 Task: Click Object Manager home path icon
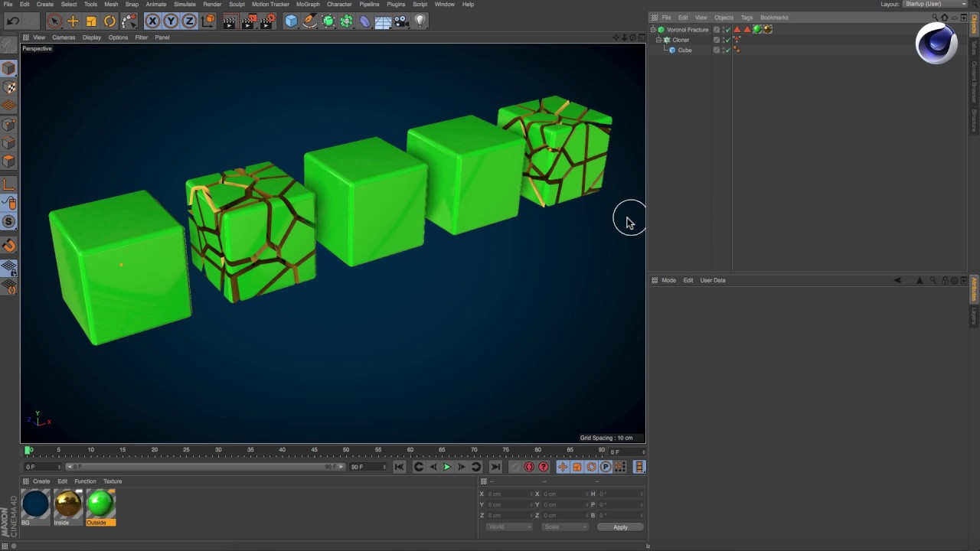point(945,18)
